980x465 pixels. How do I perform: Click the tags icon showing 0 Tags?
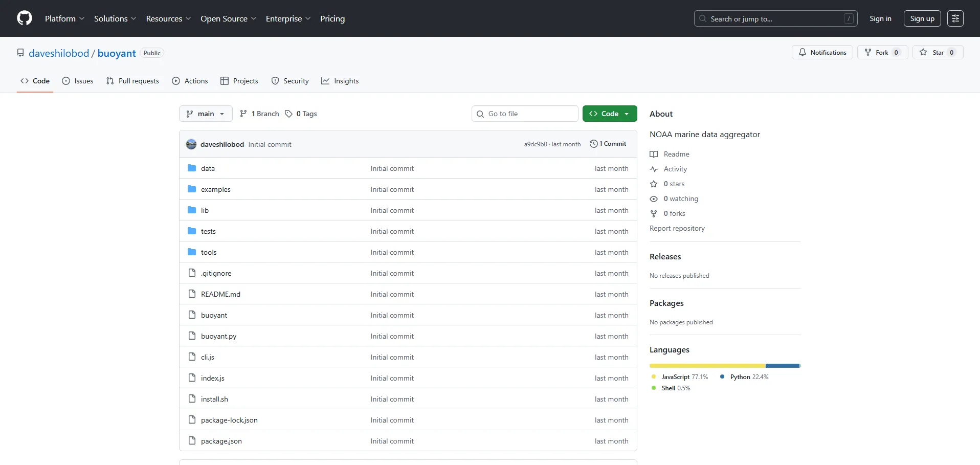coord(289,114)
